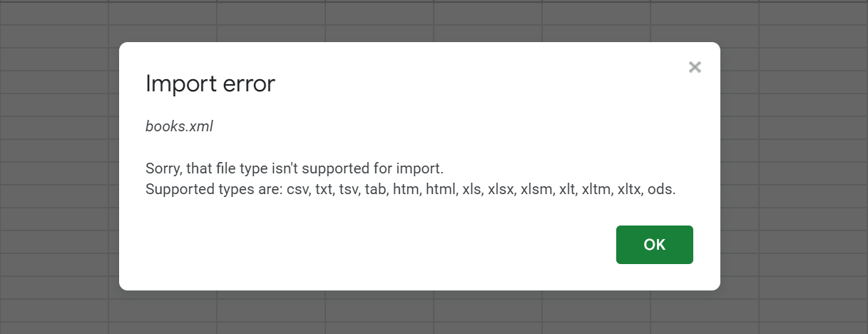Click the "Import error" dialog heading
The height and width of the screenshot is (334, 868).
coord(210,83)
